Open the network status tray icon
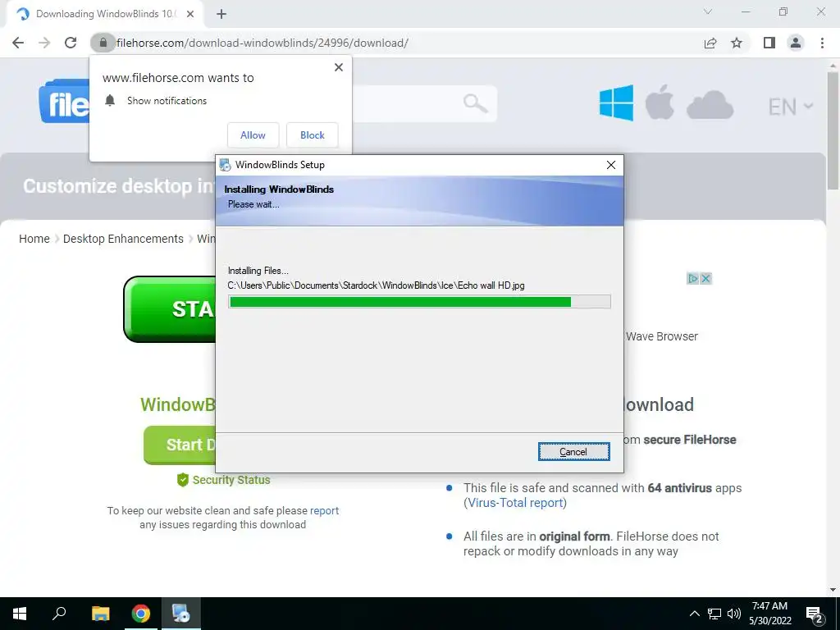Screen dimensions: 840x630 (714, 614)
